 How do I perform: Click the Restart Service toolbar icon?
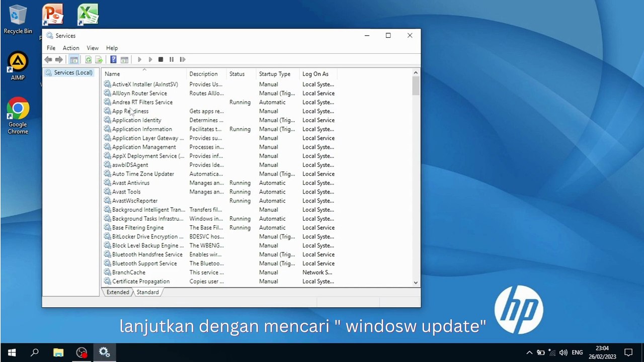click(x=183, y=60)
